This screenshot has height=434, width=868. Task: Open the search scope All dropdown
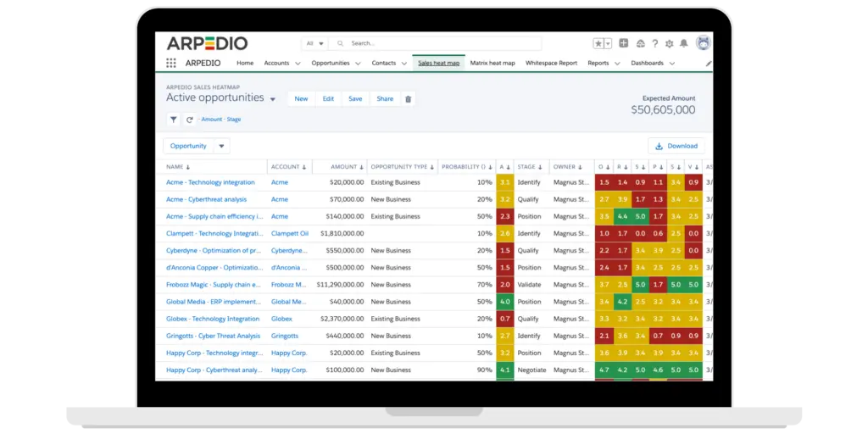click(314, 43)
